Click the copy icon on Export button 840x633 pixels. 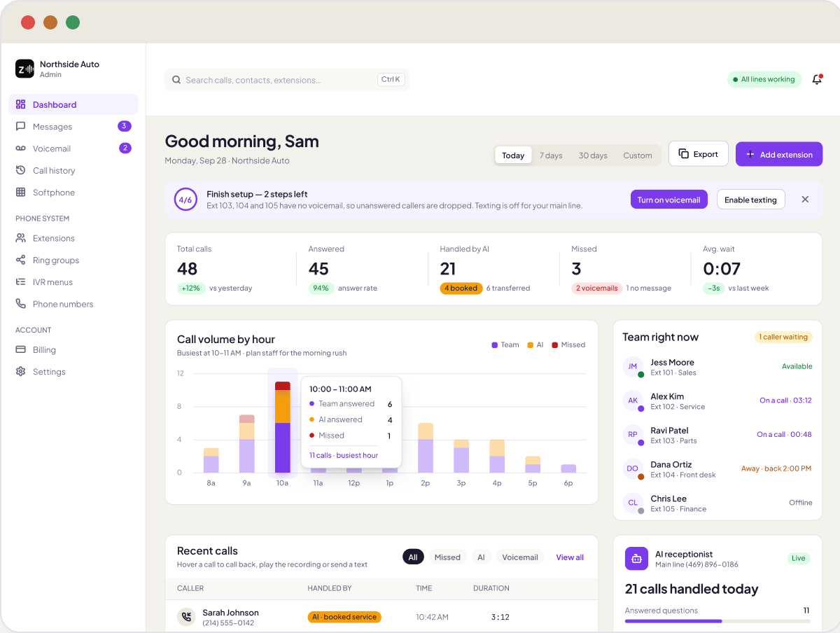[683, 154]
